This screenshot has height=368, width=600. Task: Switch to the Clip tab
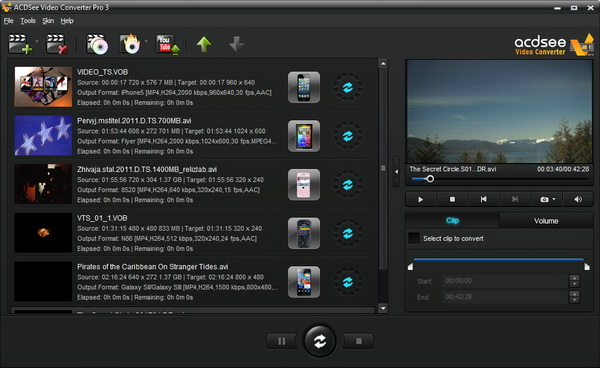pos(452,221)
